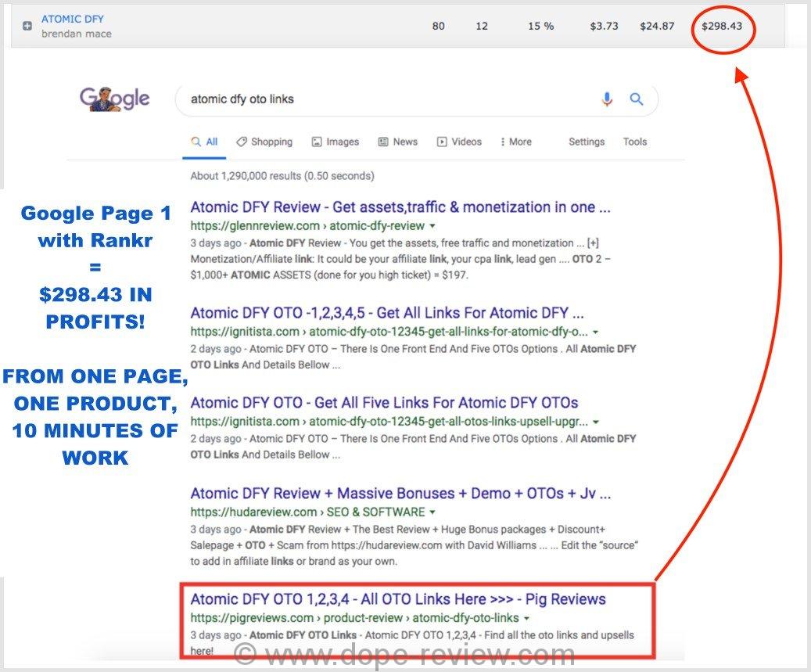Expand dropdown arrow beside glennreview.com URL
Screen dimensions: 811x672
pos(433,226)
